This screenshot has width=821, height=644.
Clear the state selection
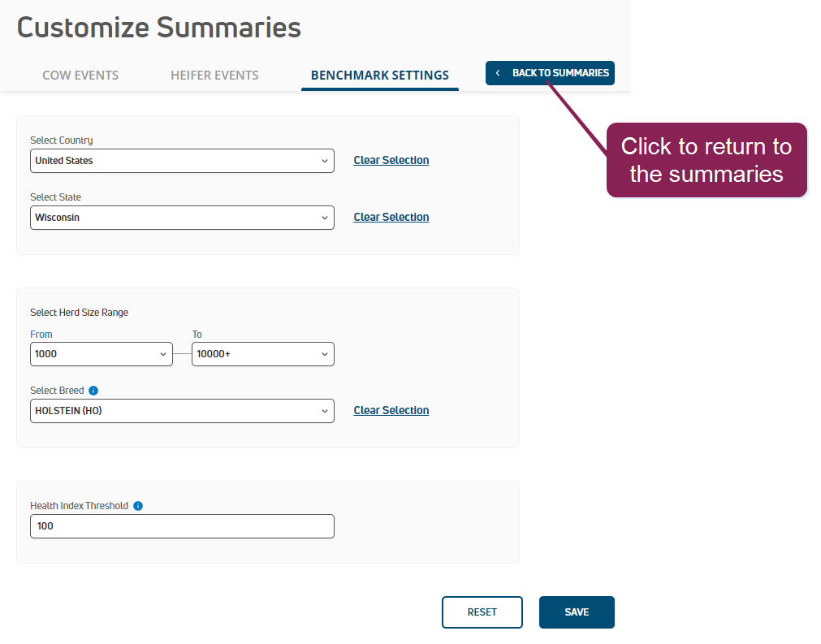pos(391,218)
